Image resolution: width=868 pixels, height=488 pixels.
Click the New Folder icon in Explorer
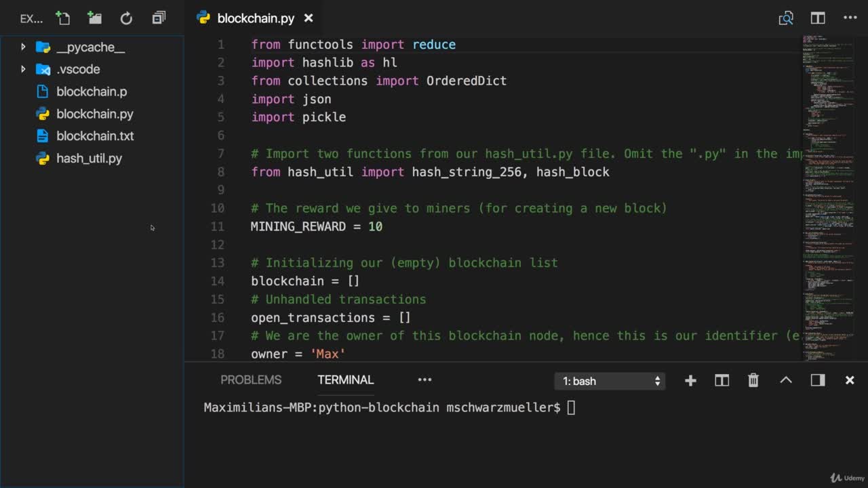(94, 18)
